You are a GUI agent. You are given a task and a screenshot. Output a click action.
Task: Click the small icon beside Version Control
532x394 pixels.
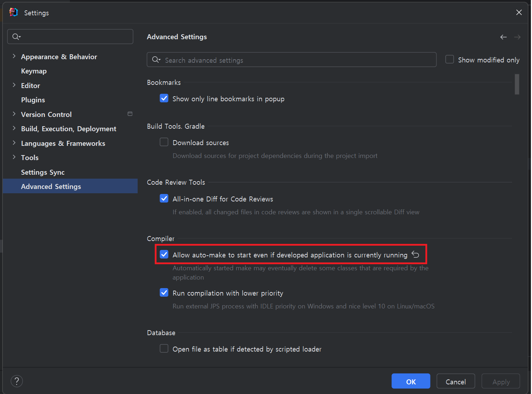(x=130, y=113)
